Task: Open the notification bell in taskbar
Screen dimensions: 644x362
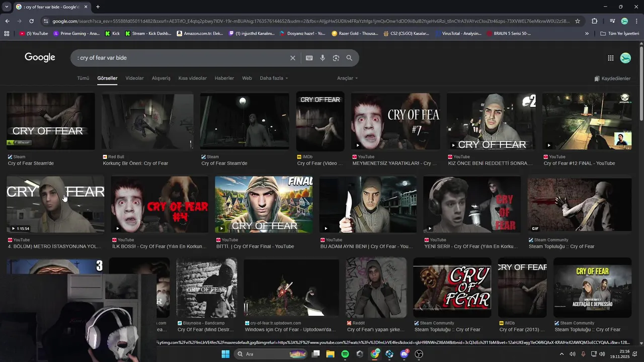Action: pos(635,354)
